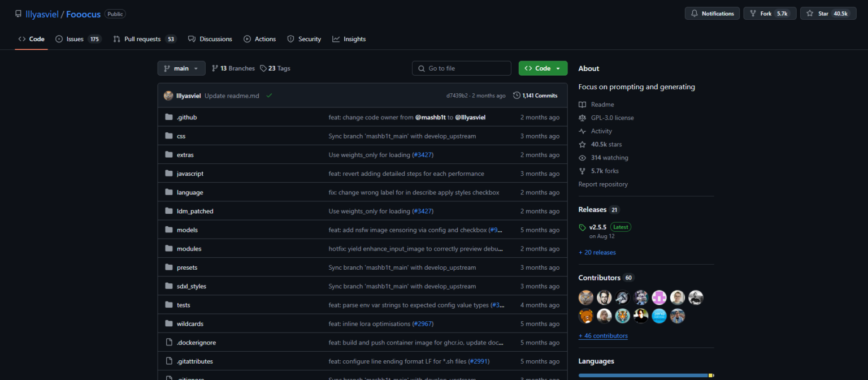Open the v2.5.5 latest release link
Viewport: 868px width, 380px height.
pyautogui.click(x=597, y=227)
